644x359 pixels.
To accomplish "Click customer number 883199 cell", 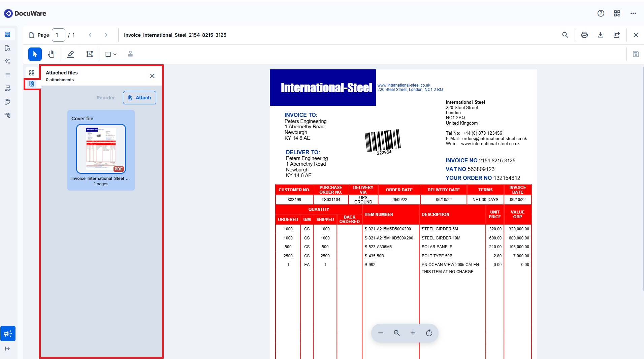I will 294,200.
